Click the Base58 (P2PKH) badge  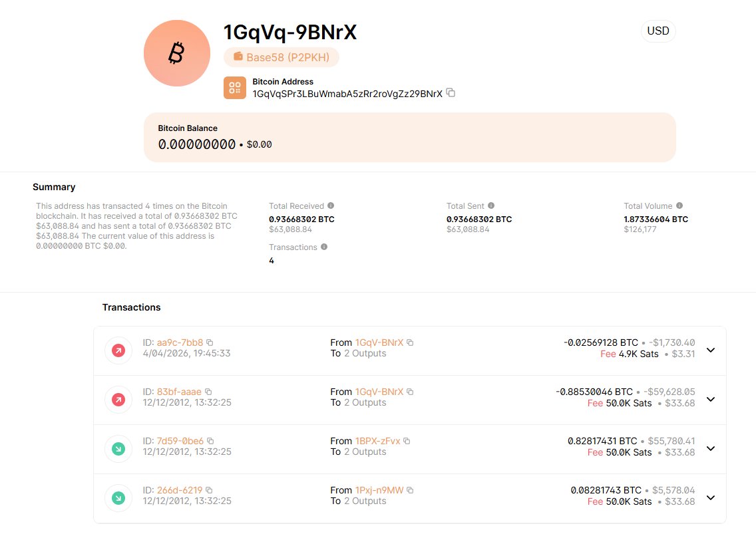(x=282, y=57)
